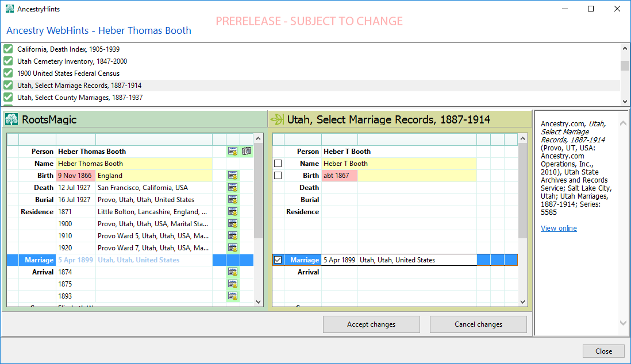Click green check icon beside California Death Index

pos(8,49)
